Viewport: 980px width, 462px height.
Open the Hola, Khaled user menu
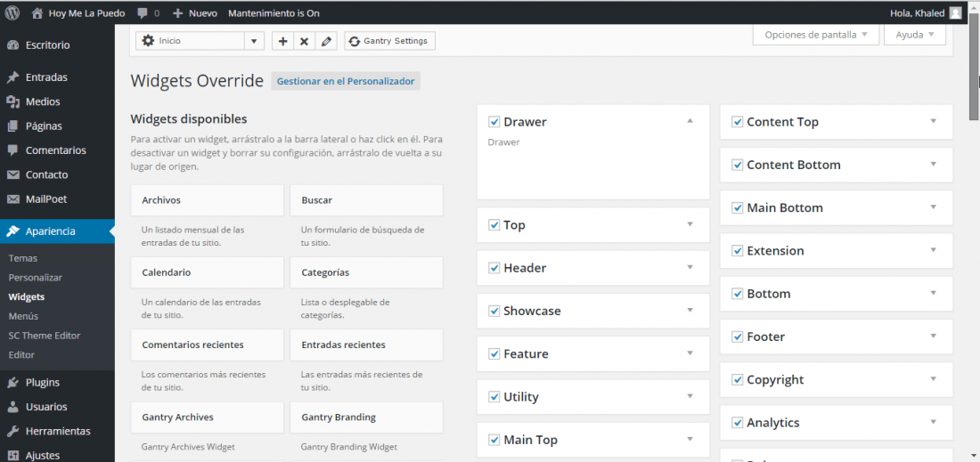pos(926,12)
